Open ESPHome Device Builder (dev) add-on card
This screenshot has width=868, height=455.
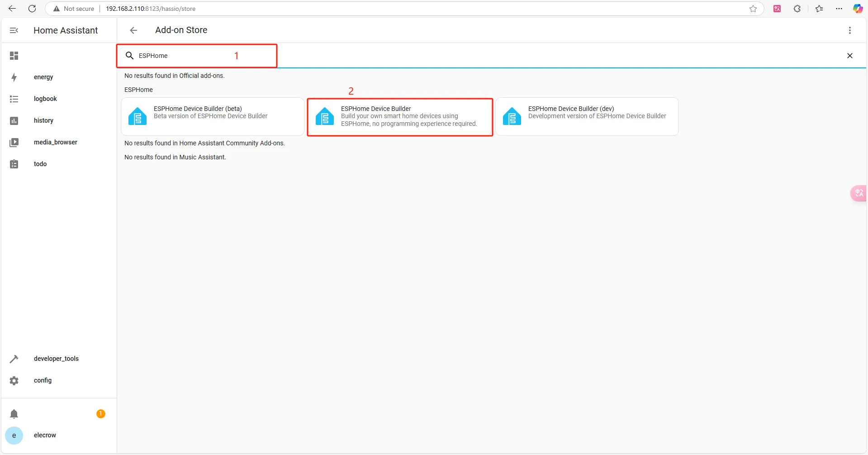(x=587, y=116)
